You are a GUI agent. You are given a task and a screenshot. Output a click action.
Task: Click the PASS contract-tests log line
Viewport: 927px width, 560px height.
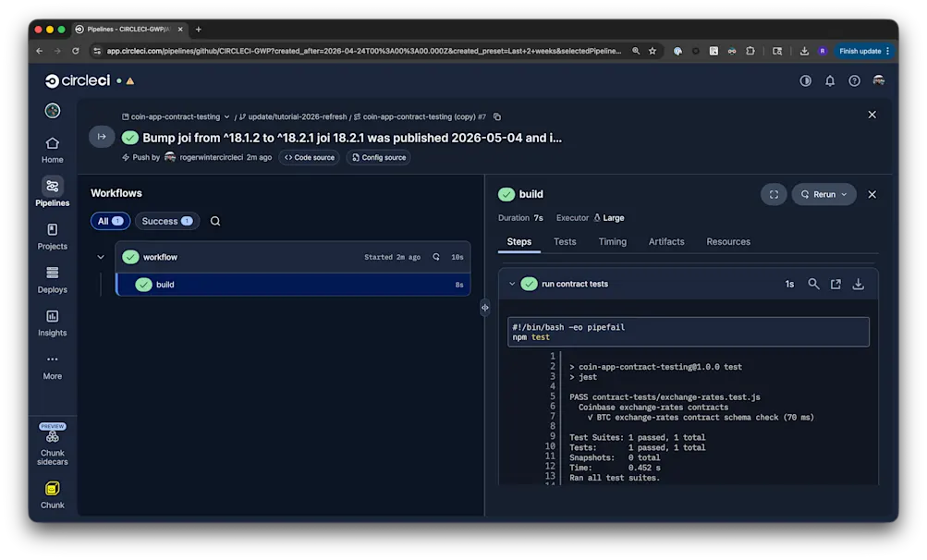click(x=665, y=397)
